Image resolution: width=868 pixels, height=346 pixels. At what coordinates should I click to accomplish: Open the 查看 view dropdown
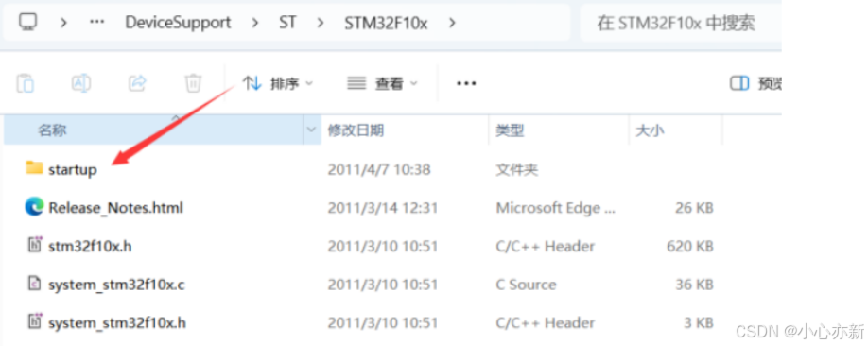coord(382,83)
